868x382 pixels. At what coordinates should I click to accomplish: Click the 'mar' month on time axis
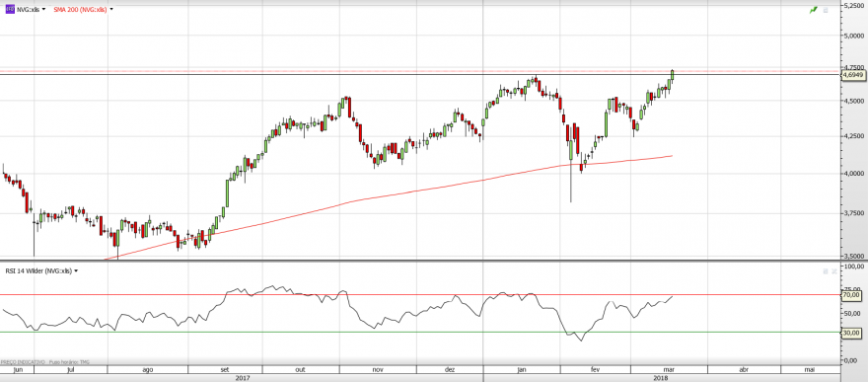[669, 369]
